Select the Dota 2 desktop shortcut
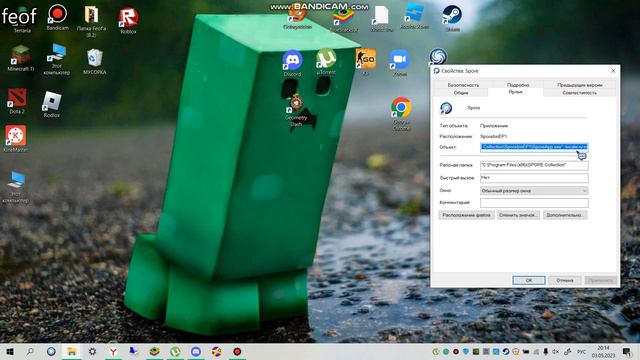 pyautogui.click(x=17, y=101)
